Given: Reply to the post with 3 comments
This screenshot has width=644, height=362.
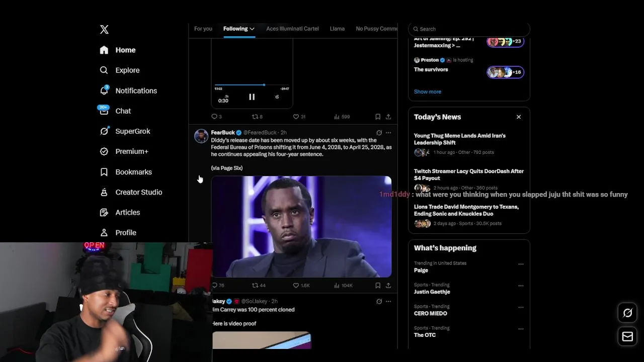Looking at the screenshot, I should click(x=216, y=117).
